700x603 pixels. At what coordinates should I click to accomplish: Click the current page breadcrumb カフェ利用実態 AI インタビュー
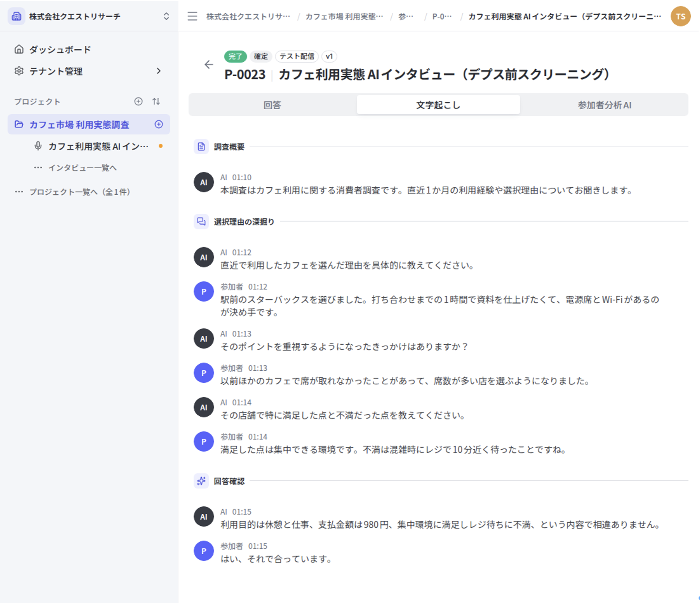point(565,17)
